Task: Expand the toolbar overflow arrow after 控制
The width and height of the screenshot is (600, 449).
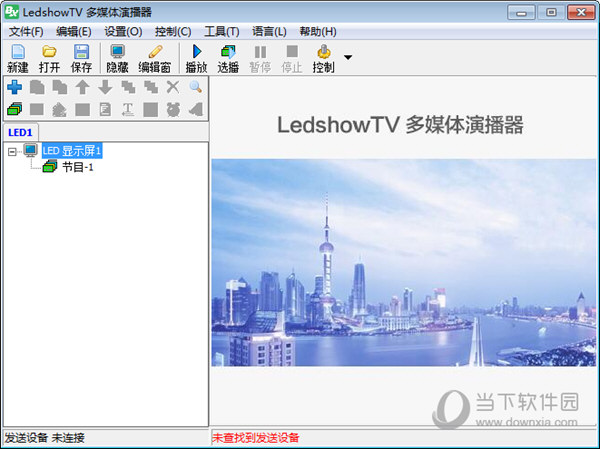Action: [348, 57]
